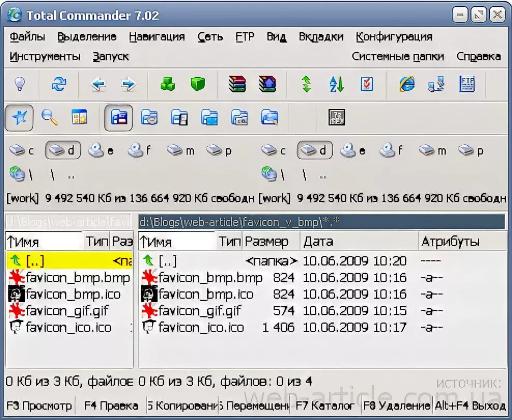512x420 pixels.
Task: Open the Вкладки menu
Action: tap(321, 37)
